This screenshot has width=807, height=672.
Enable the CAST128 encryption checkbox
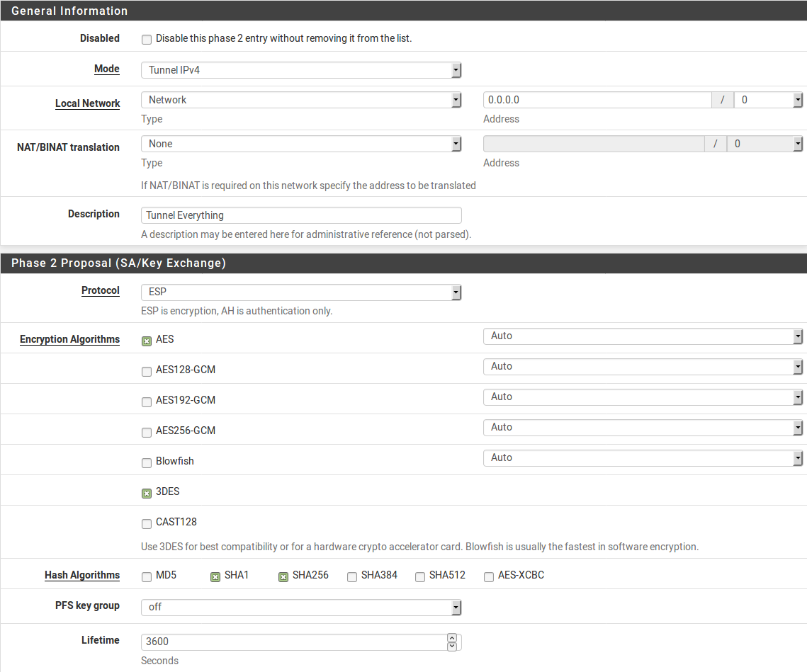click(x=147, y=523)
